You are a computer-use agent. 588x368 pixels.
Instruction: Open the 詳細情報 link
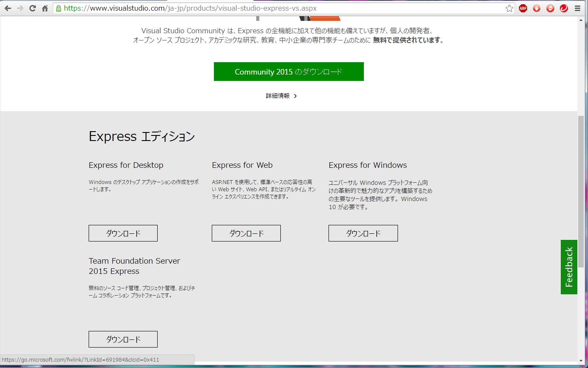click(281, 96)
